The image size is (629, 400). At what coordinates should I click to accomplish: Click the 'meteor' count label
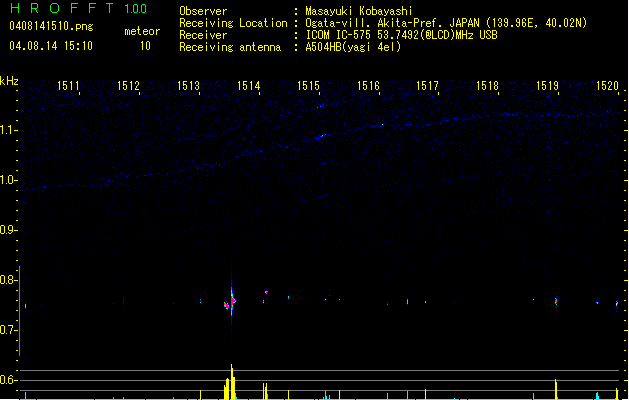(142, 31)
